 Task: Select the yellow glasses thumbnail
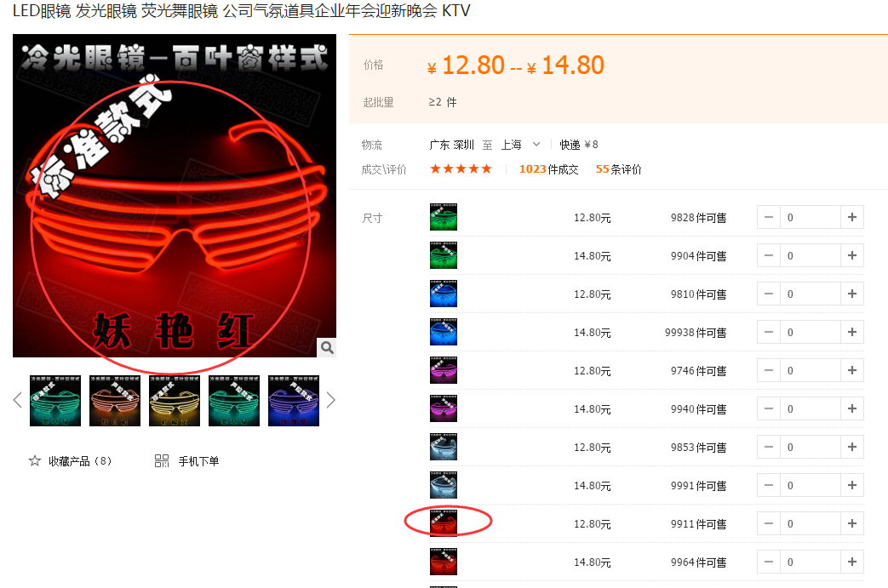point(175,400)
